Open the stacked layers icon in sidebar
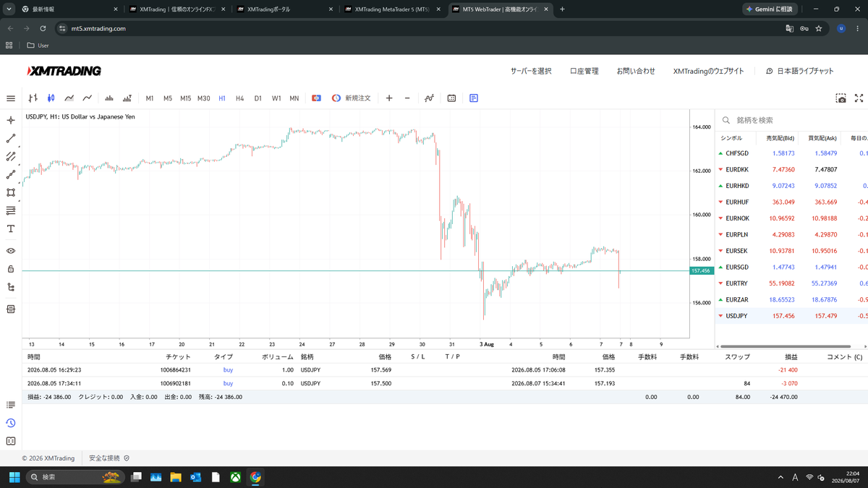 (11, 309)
